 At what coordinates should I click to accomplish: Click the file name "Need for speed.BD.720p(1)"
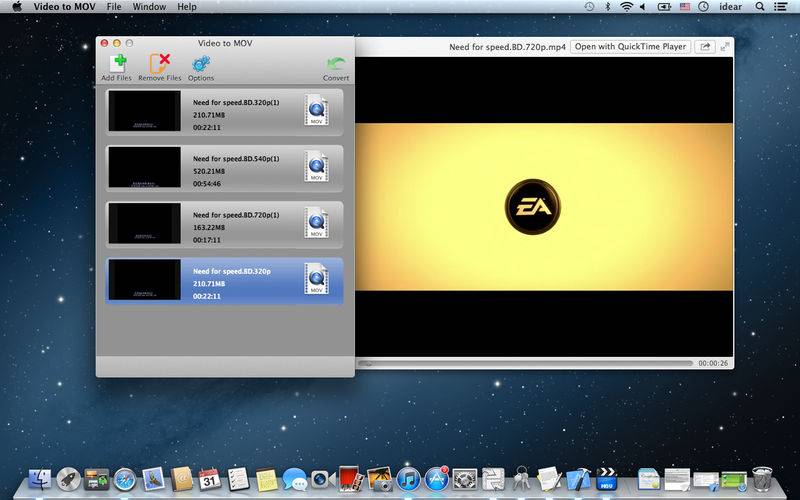(236, 215)
